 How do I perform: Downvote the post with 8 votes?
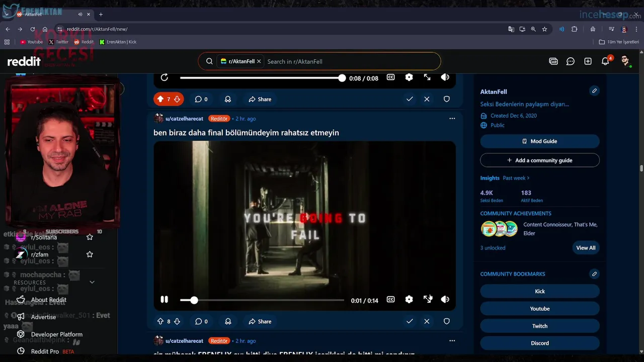177,321
